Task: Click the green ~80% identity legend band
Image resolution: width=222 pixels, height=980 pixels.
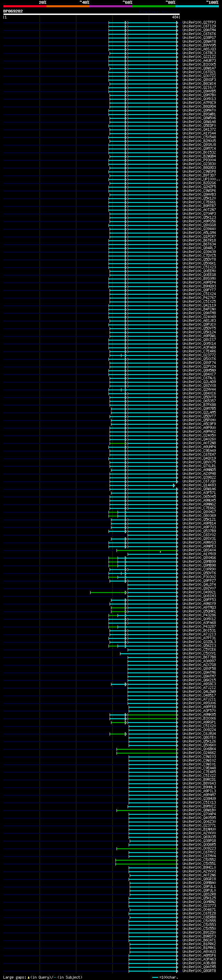Action: [154, 6]
